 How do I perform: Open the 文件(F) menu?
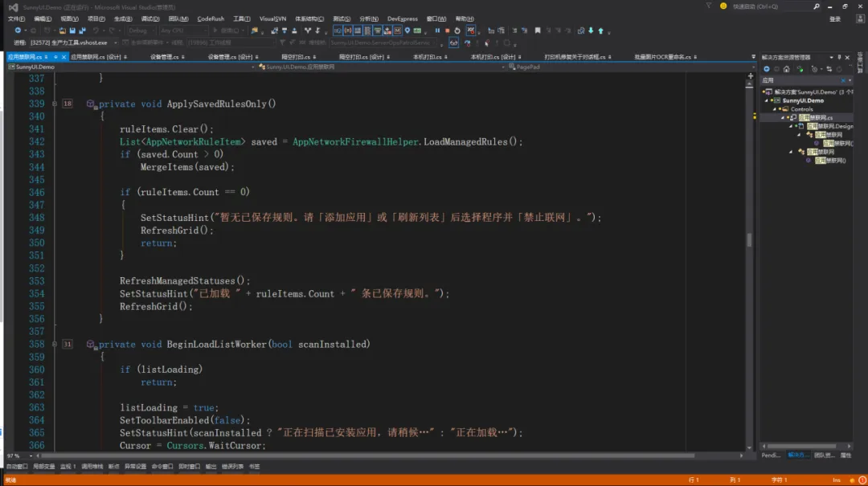[x=17, y=18]
